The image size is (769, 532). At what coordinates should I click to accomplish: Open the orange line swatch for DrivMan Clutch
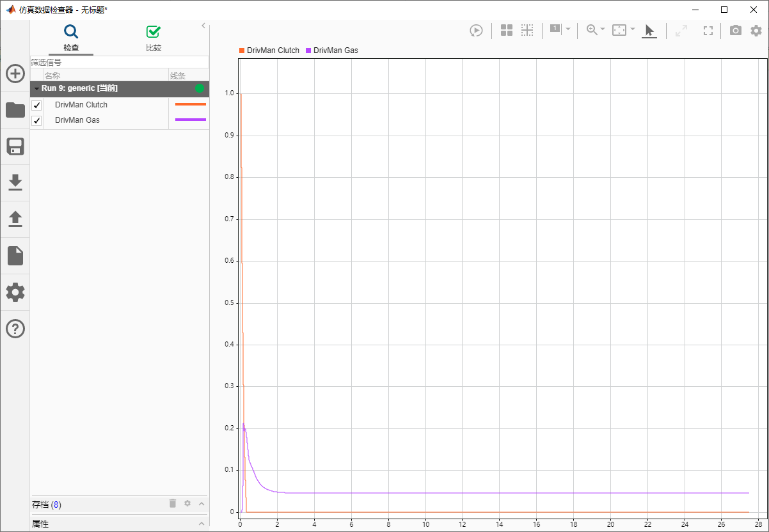[x=191, y=104]
